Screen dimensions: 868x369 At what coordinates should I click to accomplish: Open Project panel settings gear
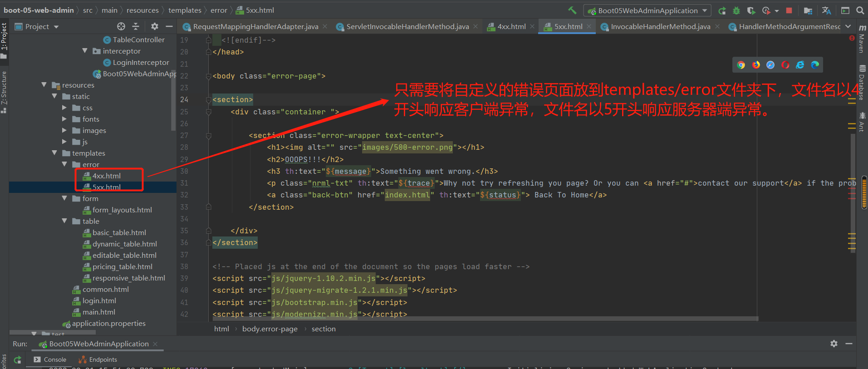[x=155, y=26]
